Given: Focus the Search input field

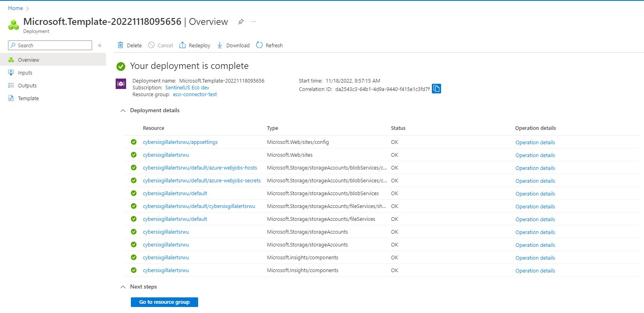Looking at the screenshot, I should pos(50,45).
